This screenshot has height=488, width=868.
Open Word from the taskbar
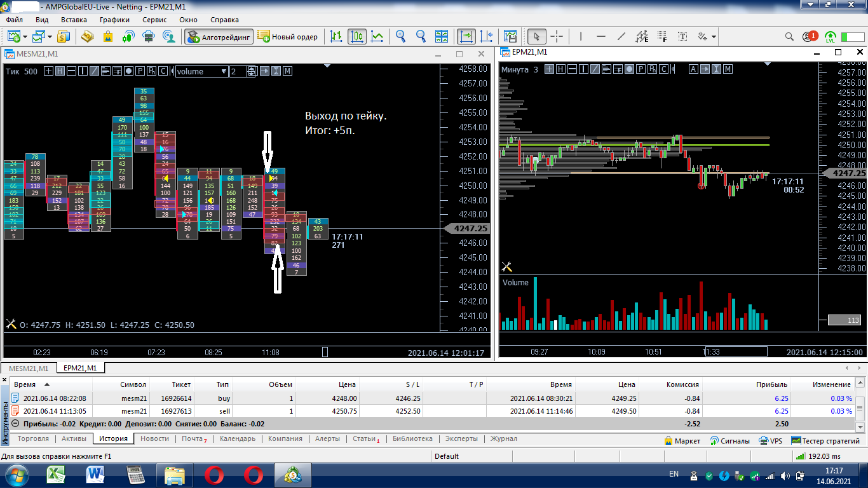click(96, 474)
